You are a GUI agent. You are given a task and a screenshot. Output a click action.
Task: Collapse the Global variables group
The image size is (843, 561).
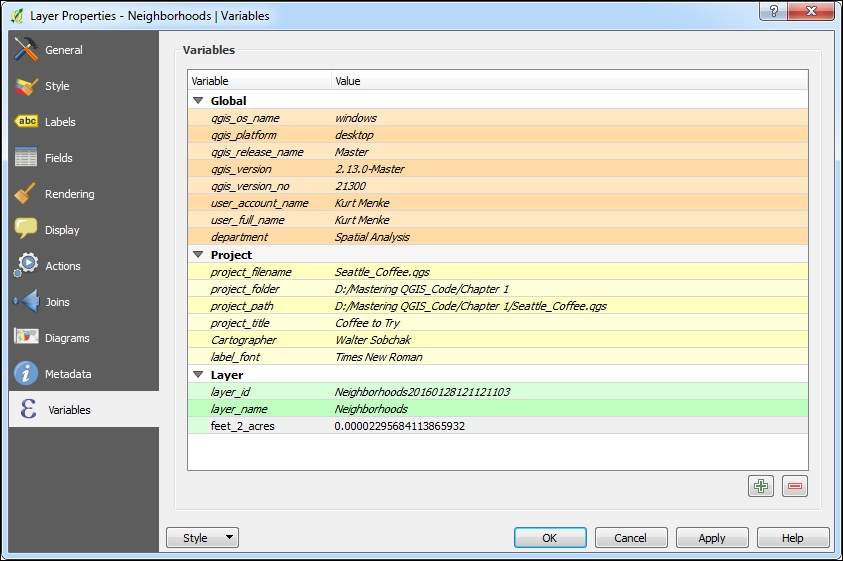(197, 101)
